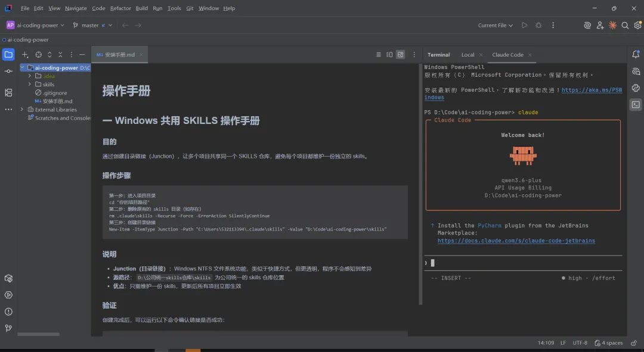Toggle read-only lock in status bar

click(x=634, y=343)
